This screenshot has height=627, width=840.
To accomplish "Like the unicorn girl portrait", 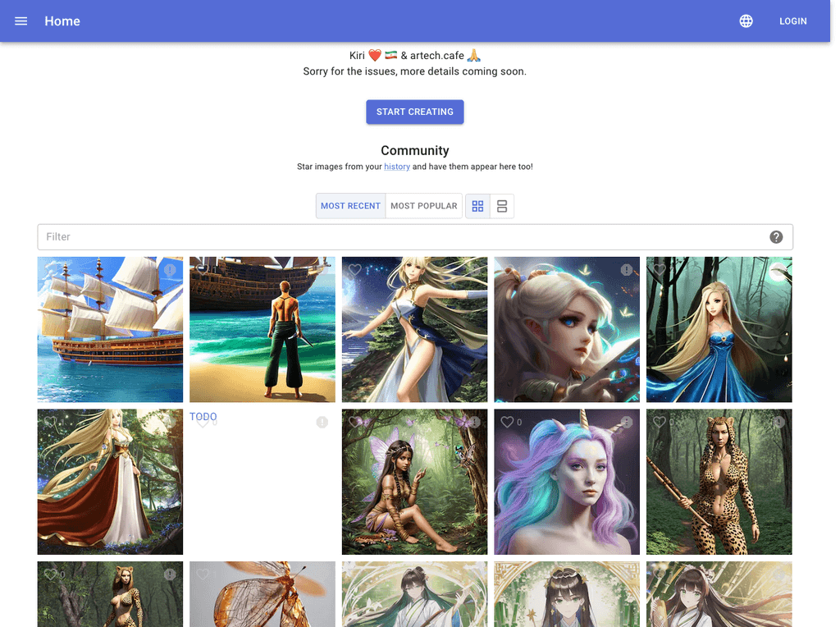I will [507, 423].
